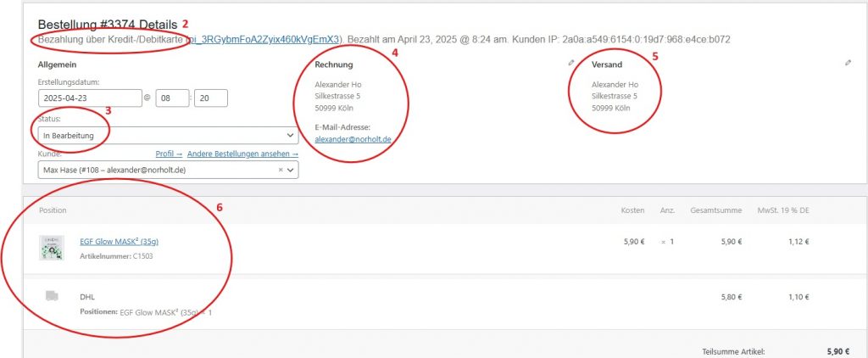Open the customer Profil link
The image size is (868, 358).
coord(169,154)
